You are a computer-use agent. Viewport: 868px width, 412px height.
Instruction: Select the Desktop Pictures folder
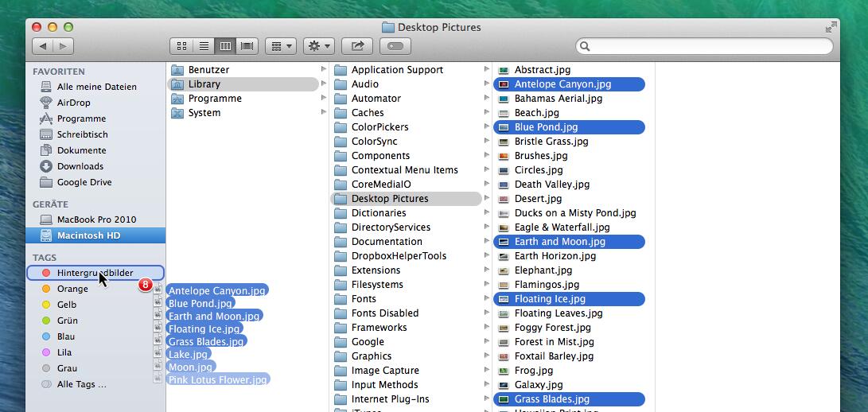[406, 199]
